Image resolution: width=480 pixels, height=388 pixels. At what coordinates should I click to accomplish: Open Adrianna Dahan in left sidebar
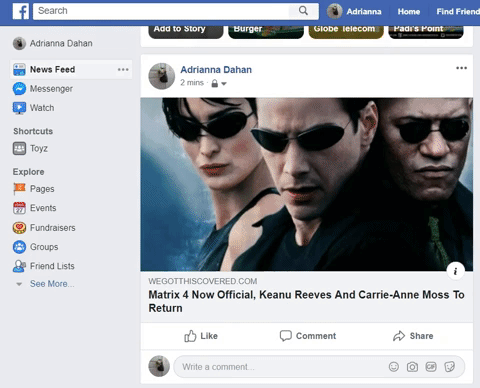point(61,43)
